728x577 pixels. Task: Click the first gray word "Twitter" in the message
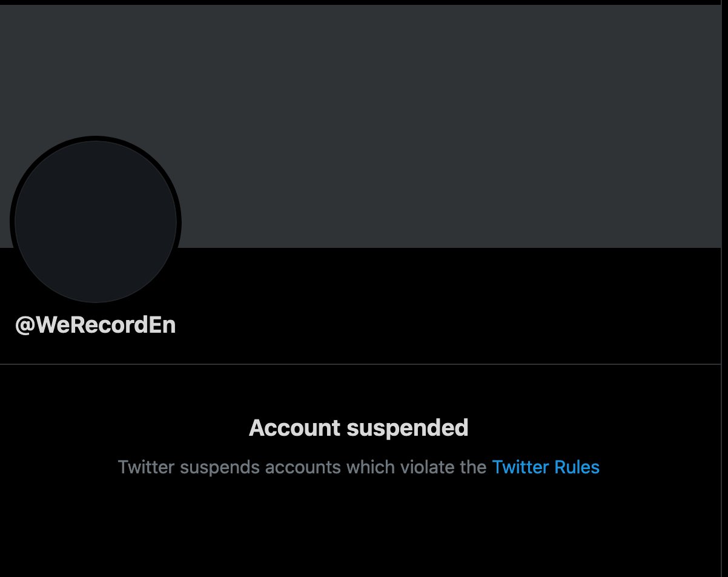(x=146, y=467)
